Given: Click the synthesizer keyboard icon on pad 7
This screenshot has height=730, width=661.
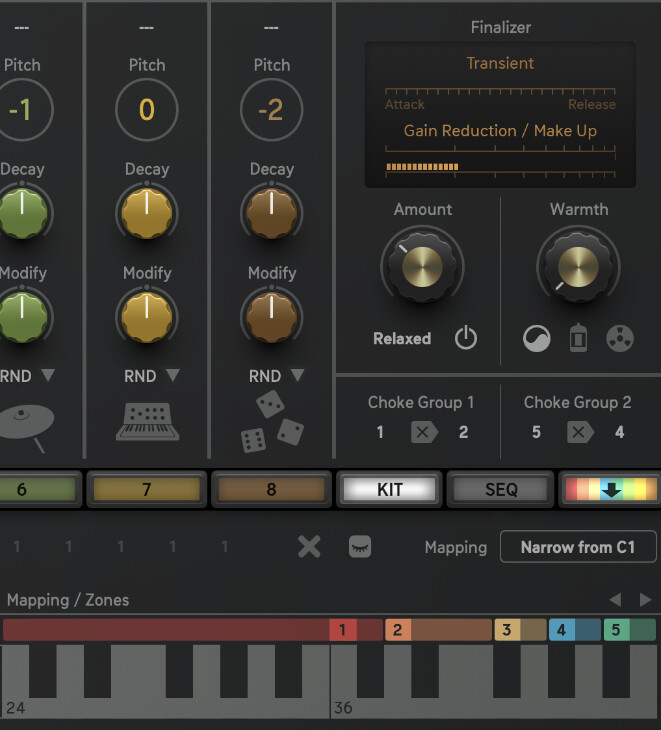Looking at the screenshot, I should (x=147, y=422).
